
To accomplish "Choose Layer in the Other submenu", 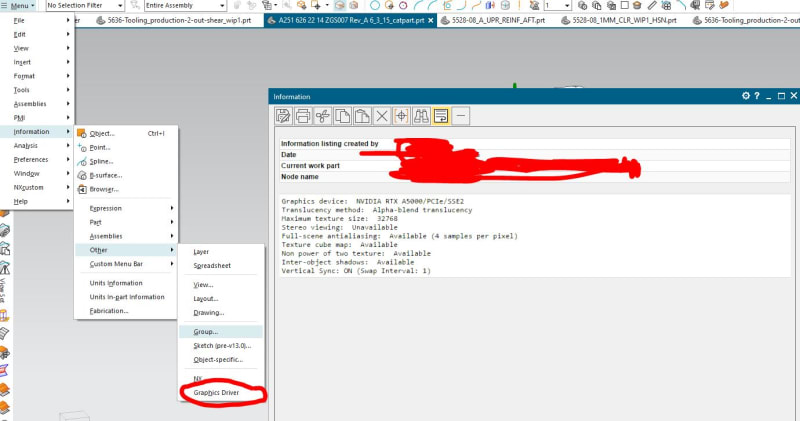I will [x=221, y=252].
